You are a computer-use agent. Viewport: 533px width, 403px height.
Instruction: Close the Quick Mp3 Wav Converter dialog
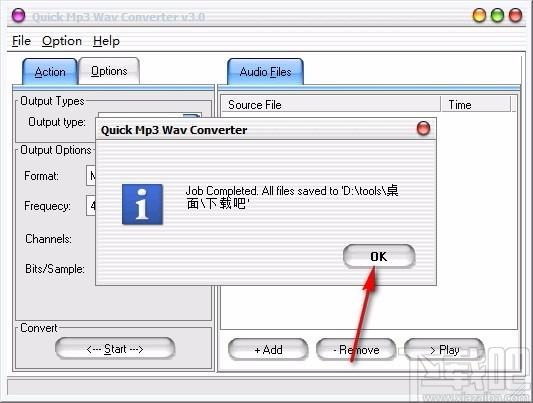point(423,128)
